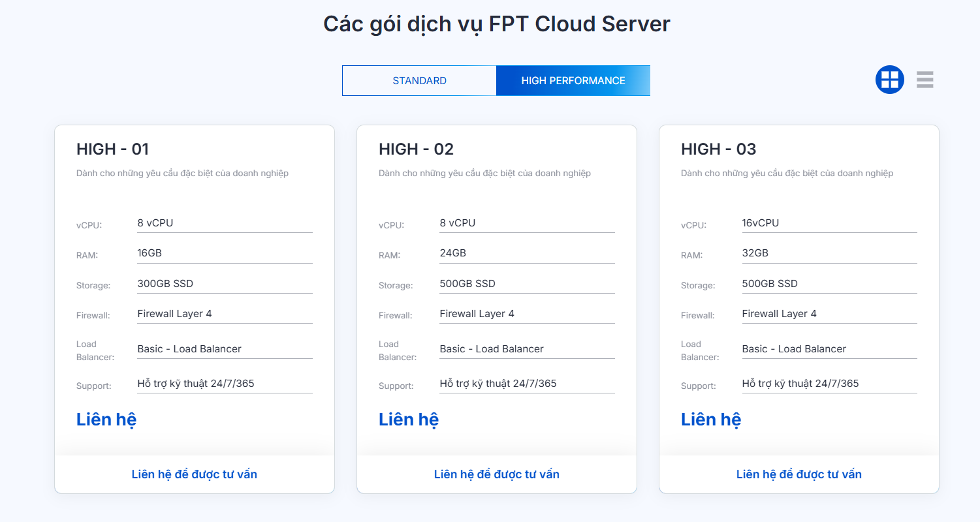Select the RAM field showing 16GB
This screenshot has height=522, width=980.
[225, 253]
